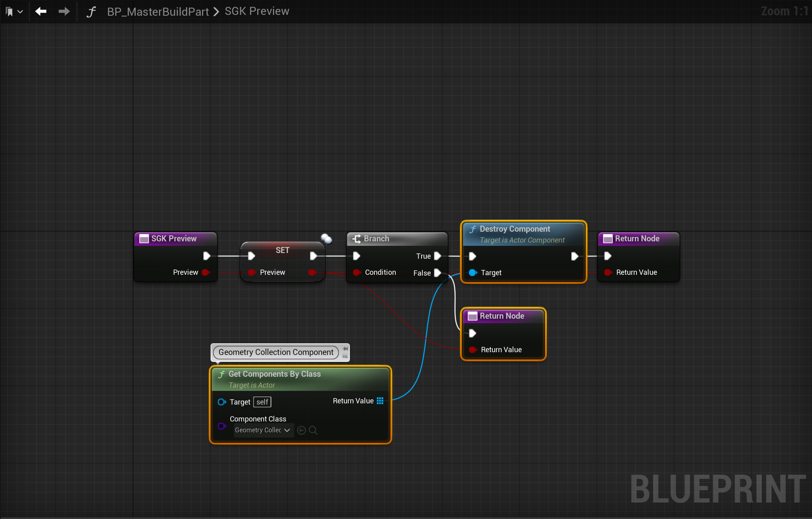
Task: Click the back navigation arrow
Action: 41,11
